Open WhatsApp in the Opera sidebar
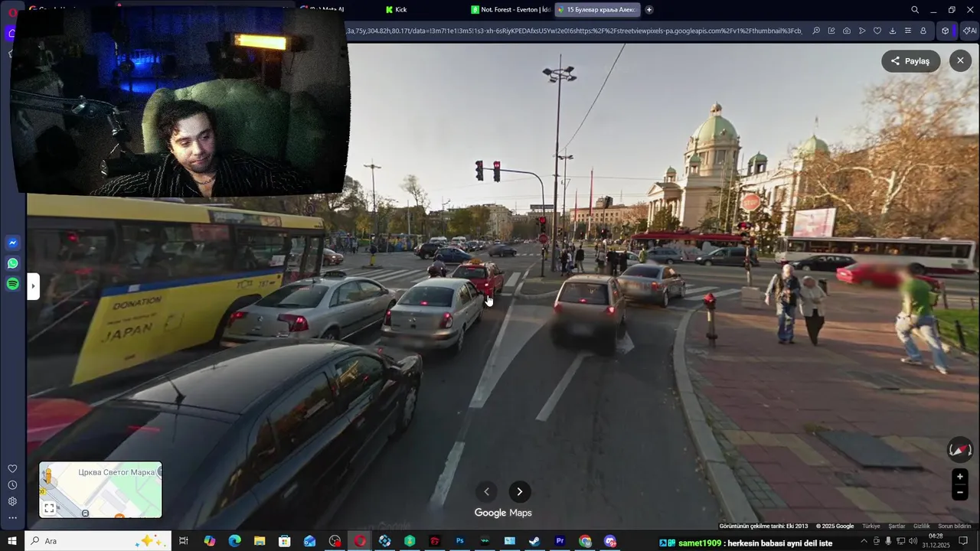Image resolution: width=980 pixels, height=551 pixels. pyautogui.click(x=12, y=263)
